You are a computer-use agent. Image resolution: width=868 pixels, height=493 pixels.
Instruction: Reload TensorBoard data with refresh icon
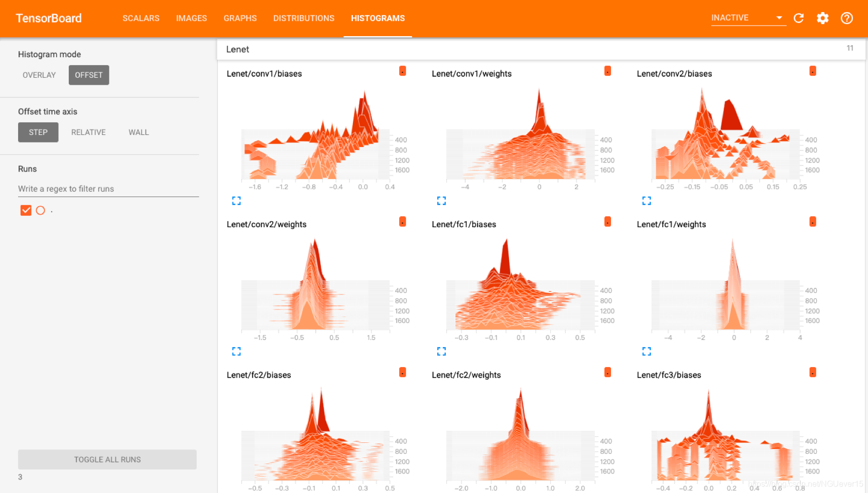coord(798,18)
